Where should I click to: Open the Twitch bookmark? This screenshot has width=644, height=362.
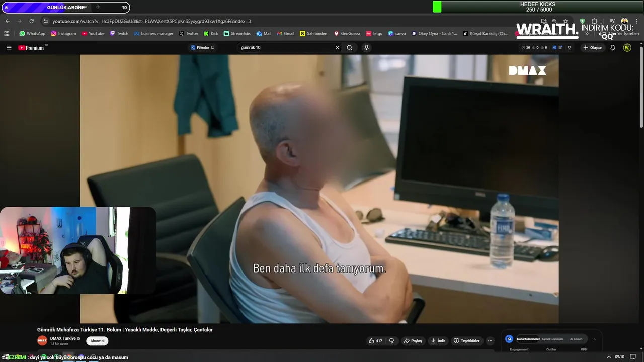click(119, 34)
